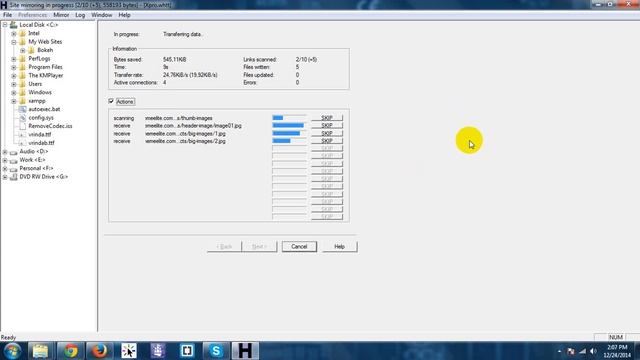Expand the Users folder
640x360 pixels.
click(14, 84)
